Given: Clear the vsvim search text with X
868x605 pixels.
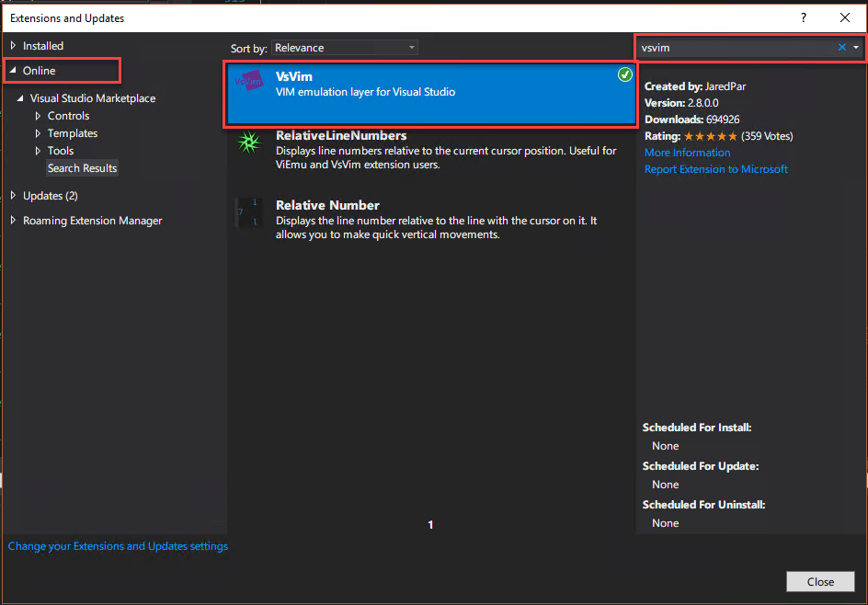Looking at the screenshot, I should pos(841,47).
